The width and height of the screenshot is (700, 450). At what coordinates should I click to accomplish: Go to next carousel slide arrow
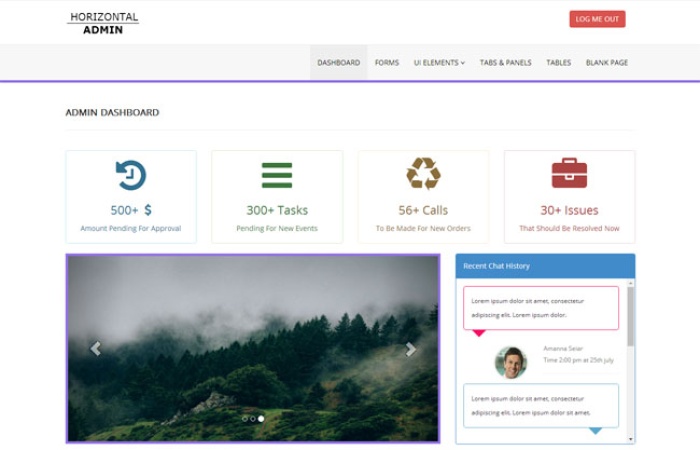[411, 349]
